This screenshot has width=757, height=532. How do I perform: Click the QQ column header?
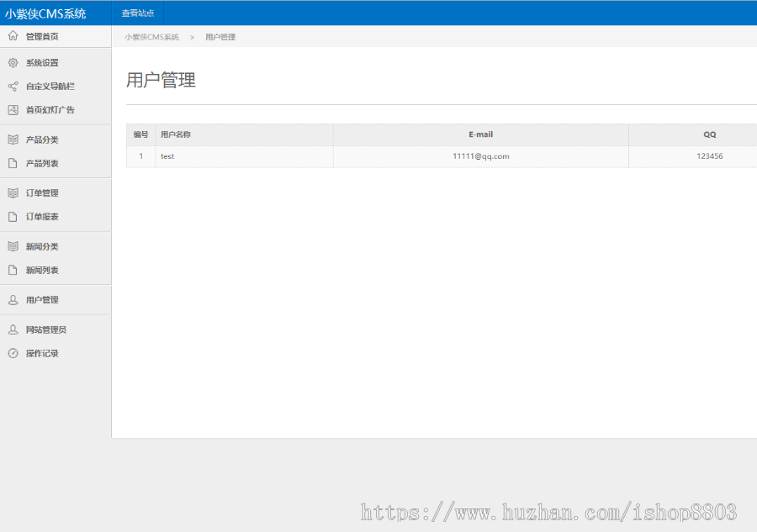(x=709, y=134)
